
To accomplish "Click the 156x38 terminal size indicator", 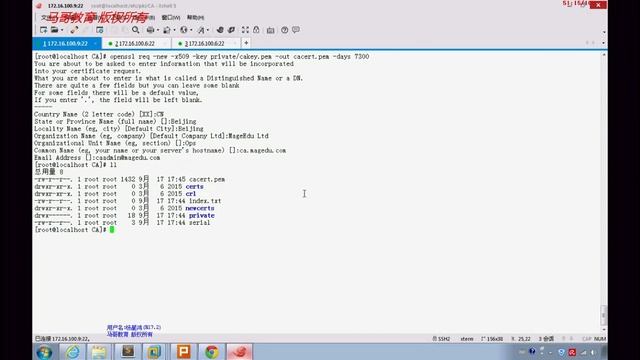I will 492,339.
